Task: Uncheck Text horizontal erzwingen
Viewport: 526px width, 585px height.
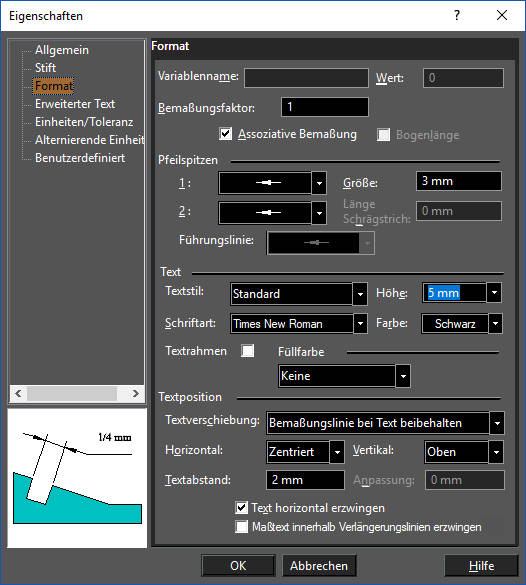Action: click(x=241, y=507)
